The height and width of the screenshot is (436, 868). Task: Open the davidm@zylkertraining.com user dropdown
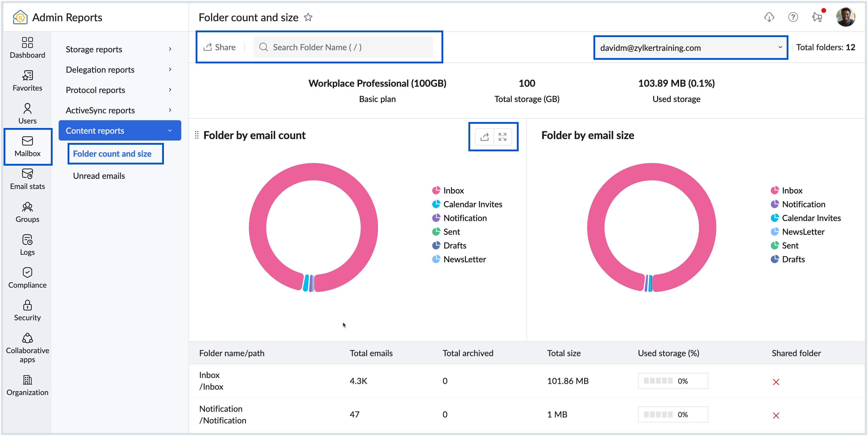tap(690, 48)
